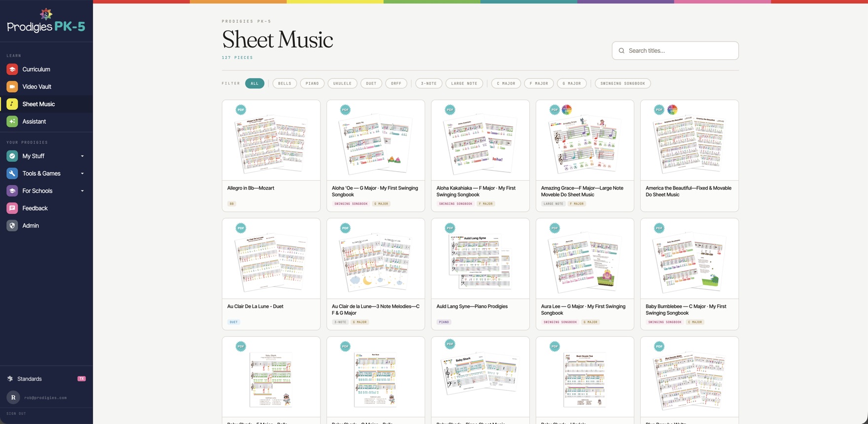Open the Allegro in Bb—Mozart title
The height and width of the screenshot is (424, 868).
tap(251, 188)
